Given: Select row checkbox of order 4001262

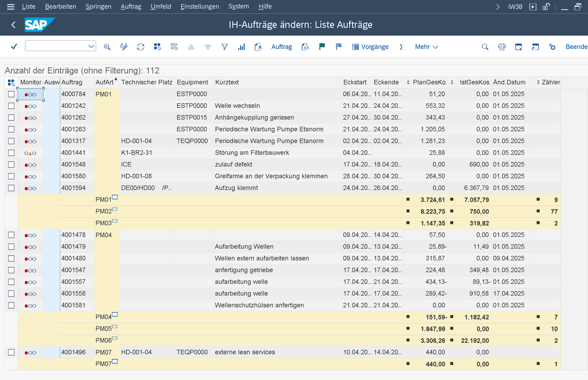Looking at the screenshot, I should coord(11,118).
